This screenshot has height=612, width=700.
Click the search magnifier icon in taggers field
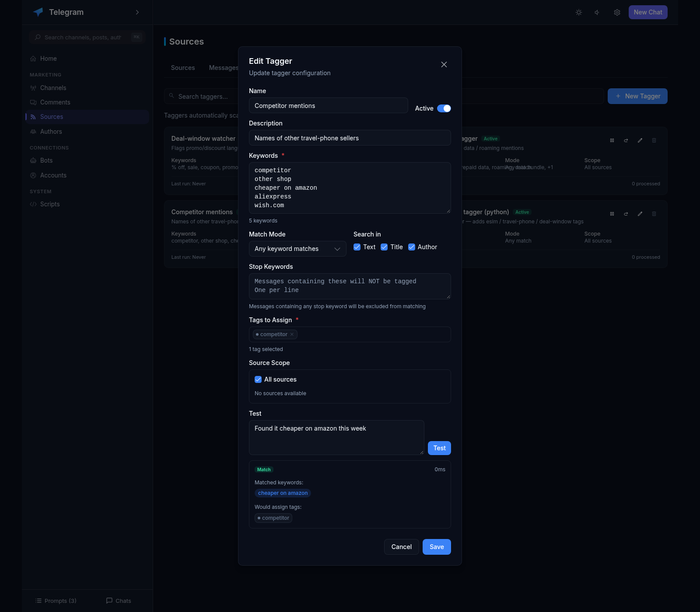coord(171,96)
